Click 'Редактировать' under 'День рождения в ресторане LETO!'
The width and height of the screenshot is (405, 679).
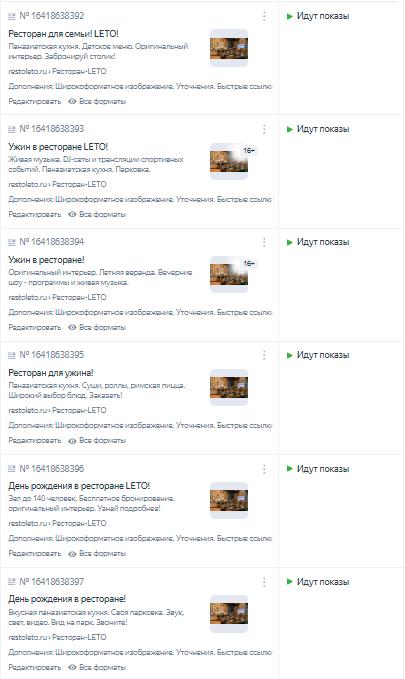(35, 553)
